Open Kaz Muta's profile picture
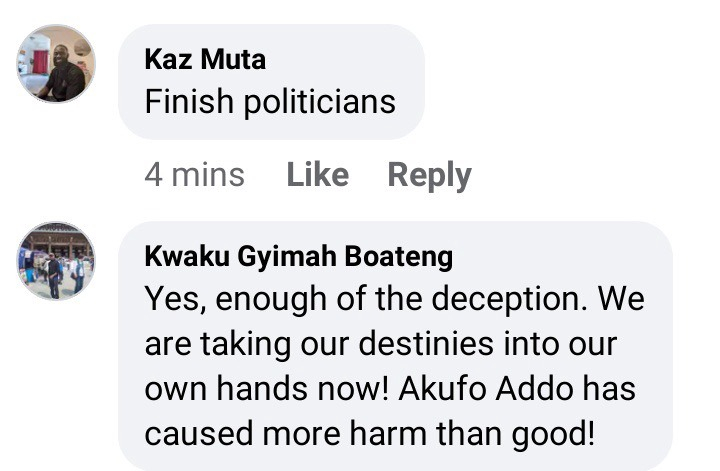This screenshot has width=720, height=471. (x=56, y=64)
